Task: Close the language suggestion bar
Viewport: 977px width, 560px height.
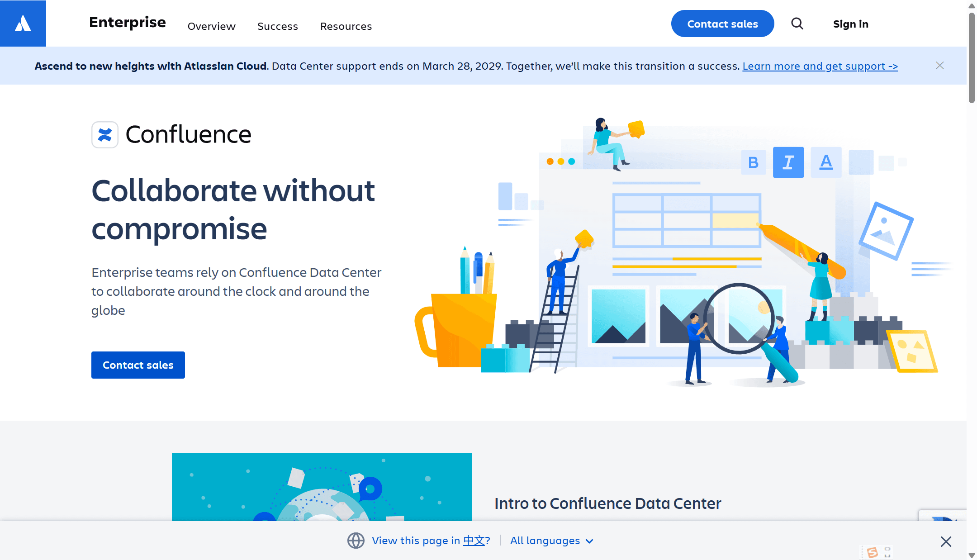Action: 946,541
